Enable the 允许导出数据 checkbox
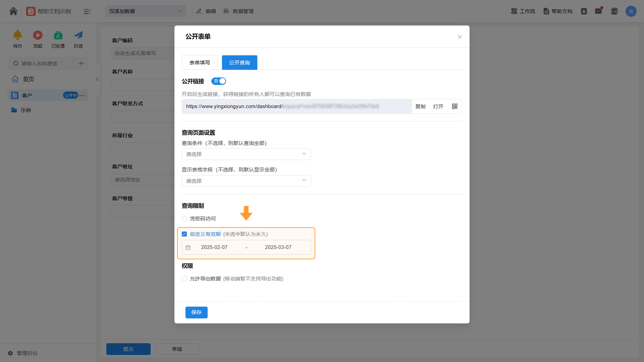The width and height of the screenshot is (644, 362). 184,279
